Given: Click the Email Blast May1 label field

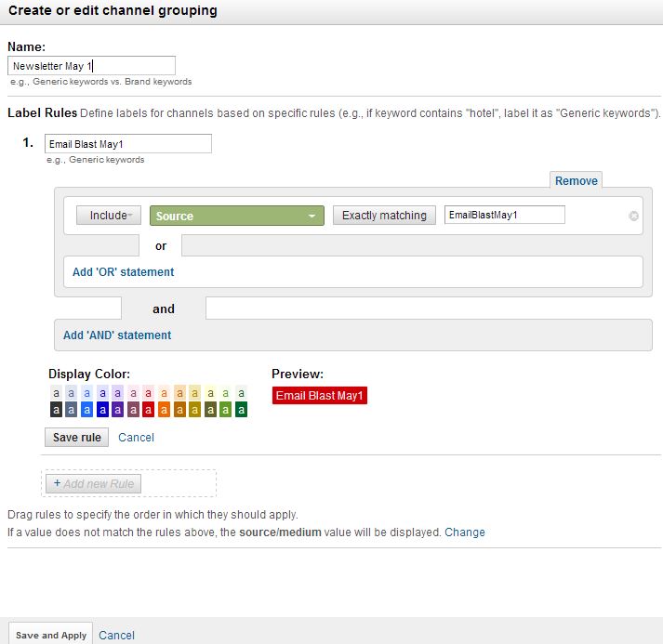Looking at the screenshot, I should 127,144.
